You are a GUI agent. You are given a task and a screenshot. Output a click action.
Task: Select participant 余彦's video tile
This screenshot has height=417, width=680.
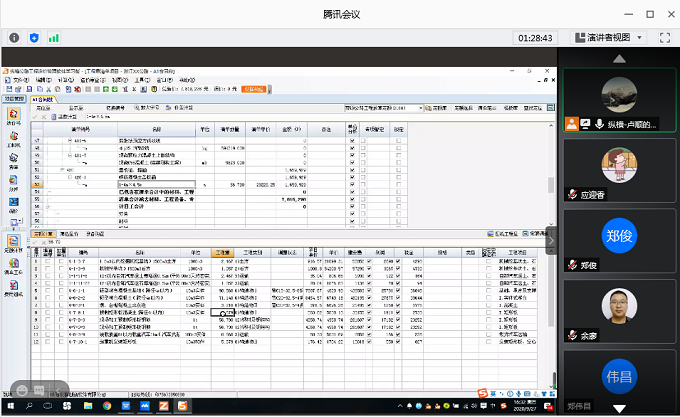click(x=619, y=311)
